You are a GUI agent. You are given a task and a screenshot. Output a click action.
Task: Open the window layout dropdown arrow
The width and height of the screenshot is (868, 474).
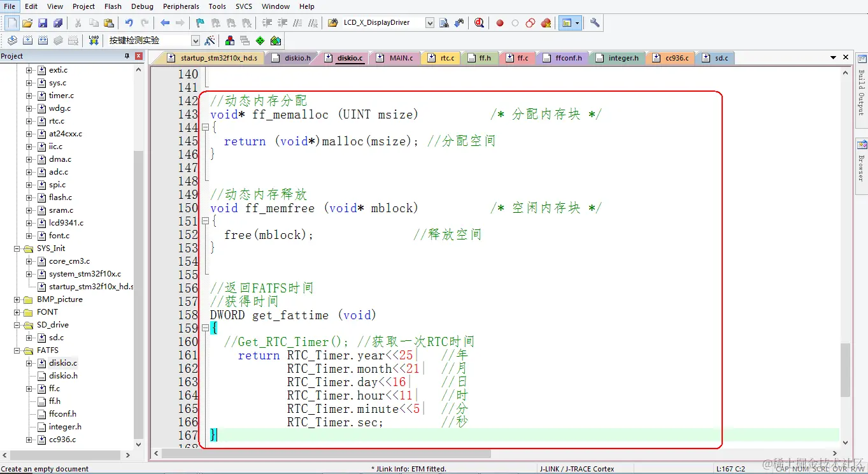[576, 23]
